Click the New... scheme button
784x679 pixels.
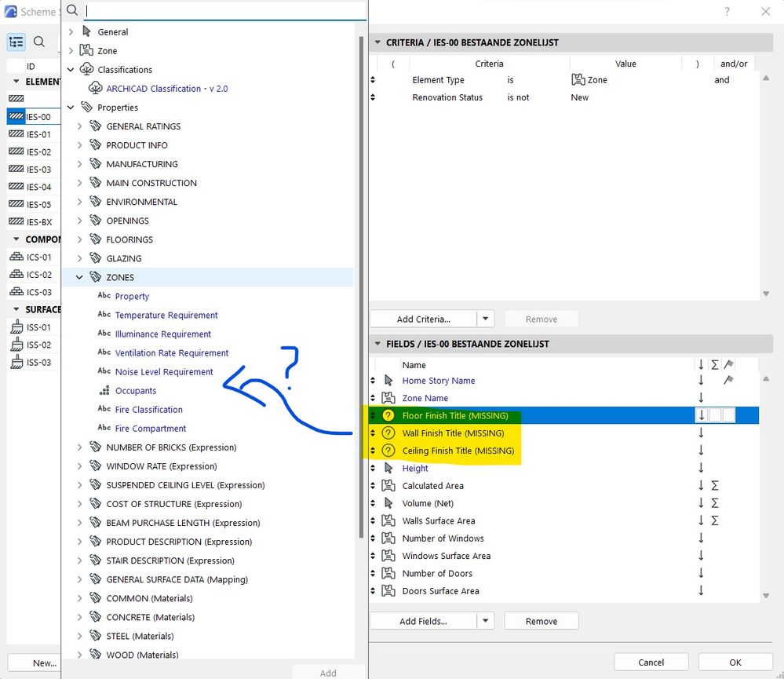point(35,663)
